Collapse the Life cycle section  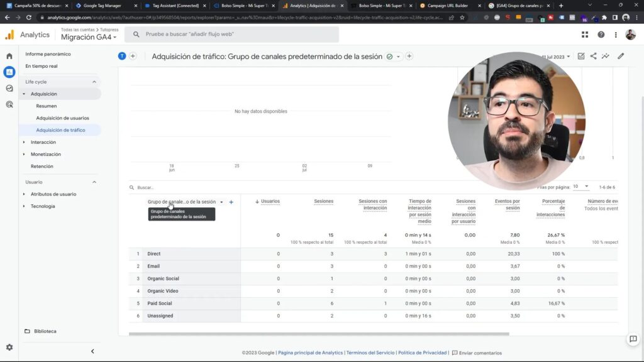click(94, 82)
